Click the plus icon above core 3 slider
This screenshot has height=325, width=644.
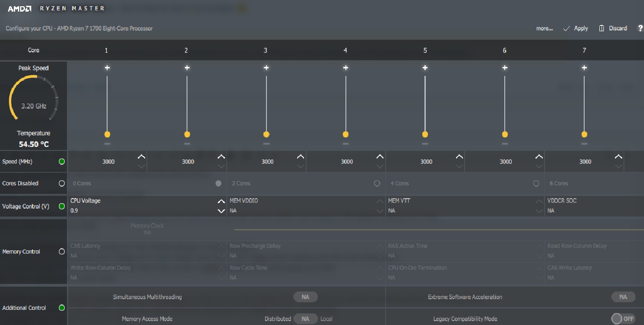[x=266, y=68]
